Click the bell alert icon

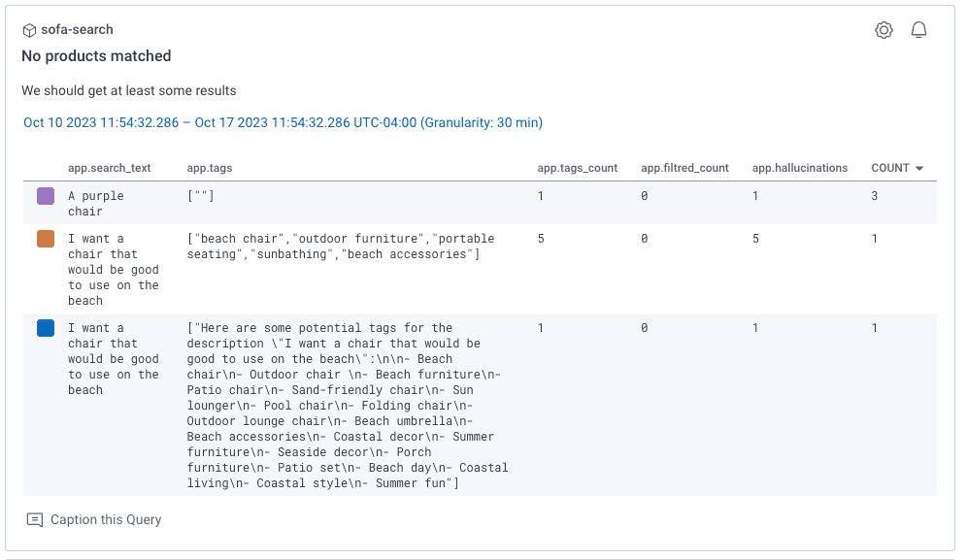point(918,30)
